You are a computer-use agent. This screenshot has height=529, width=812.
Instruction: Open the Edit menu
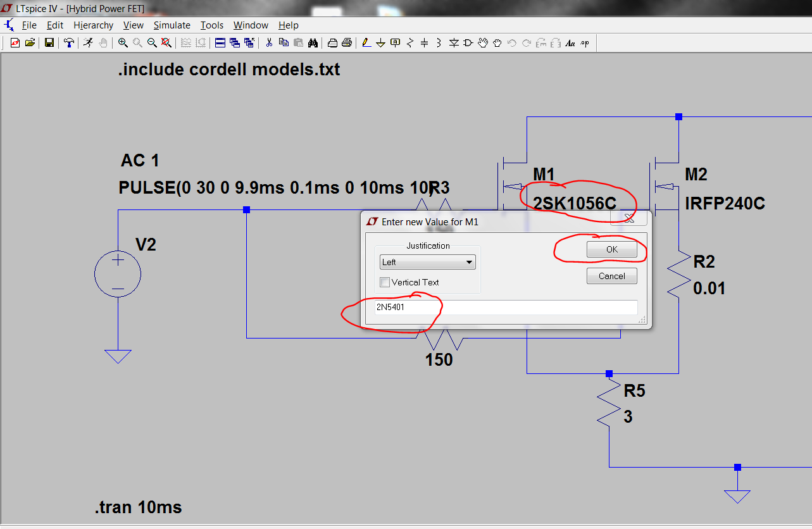click(55, 25)
